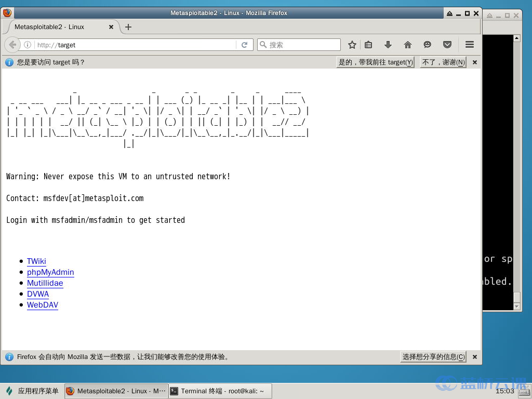Click the info icon on Mozilla data bar
532x399 pixels.
[9, 356]
